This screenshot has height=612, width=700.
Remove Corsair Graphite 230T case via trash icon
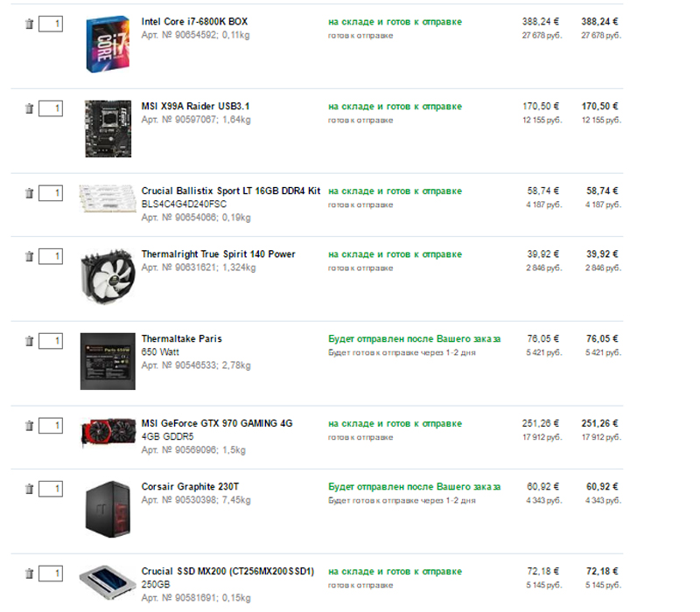29,489
